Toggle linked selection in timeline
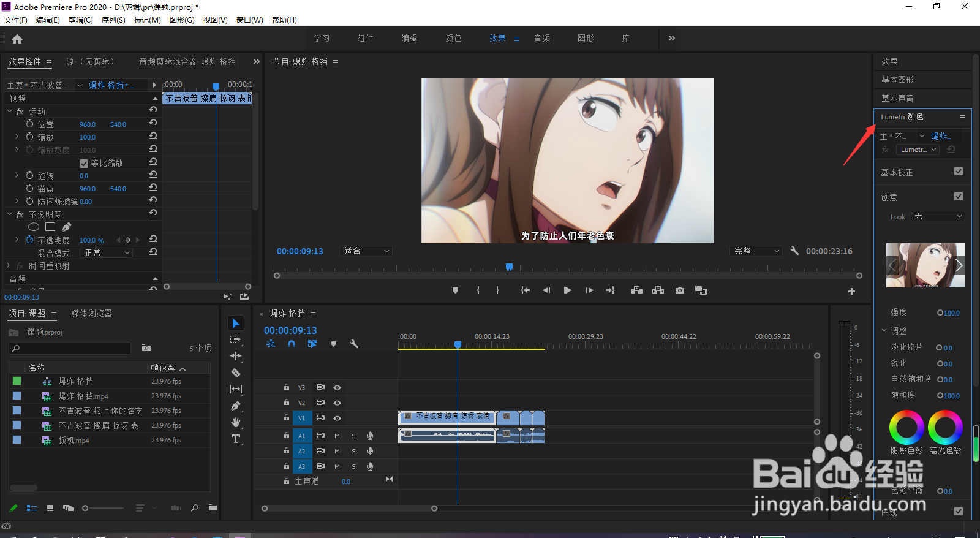This screenshot has height=538, width=980. coord(312,344)
